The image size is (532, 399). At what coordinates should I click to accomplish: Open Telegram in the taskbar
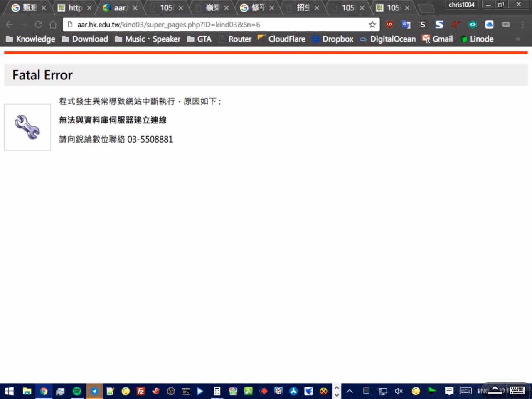tap(95, 391)
